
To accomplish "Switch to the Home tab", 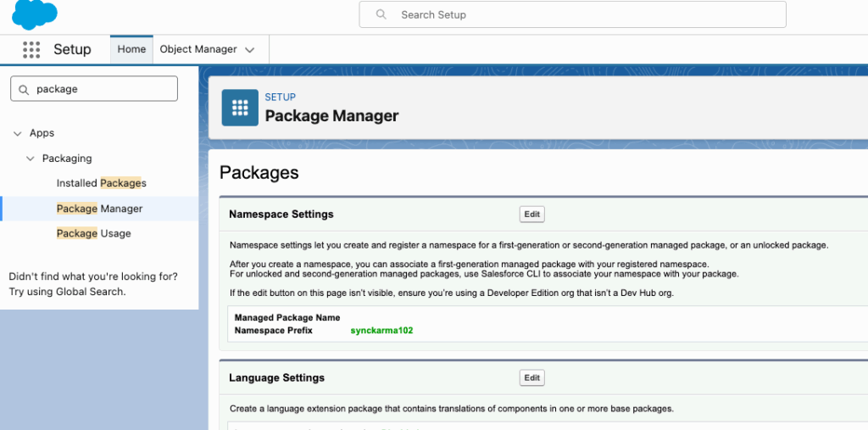I will [x=131, y=49].
